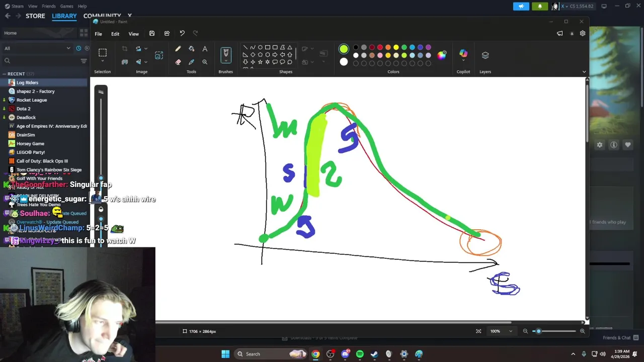Open the Windows Start menu
644x362 pixels.
click(x=225, y=354)
